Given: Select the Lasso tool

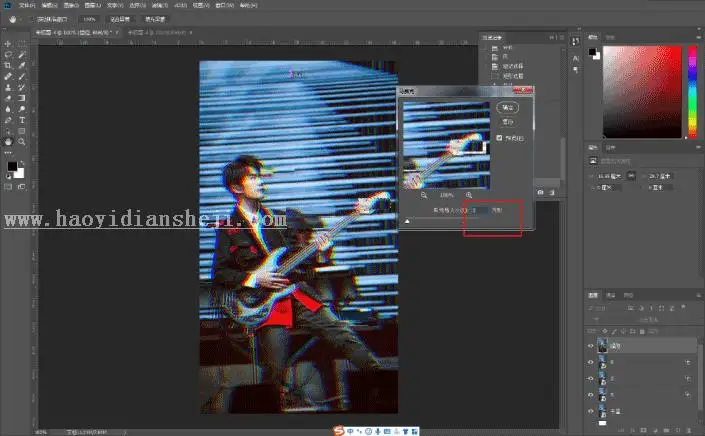Looking at the screenshot, I should coord(8,54).
